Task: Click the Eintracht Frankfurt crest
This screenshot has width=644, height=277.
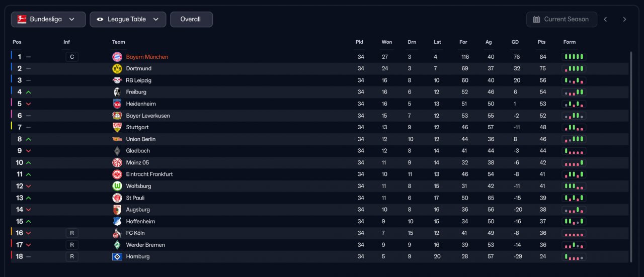Action: point(117,174)
